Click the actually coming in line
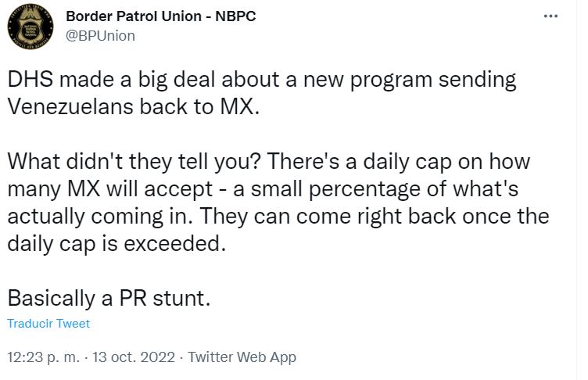 (278, 216)
